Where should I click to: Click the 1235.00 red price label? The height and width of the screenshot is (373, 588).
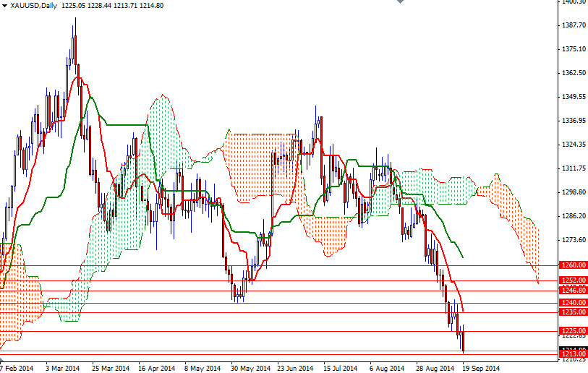coord(574,313)
